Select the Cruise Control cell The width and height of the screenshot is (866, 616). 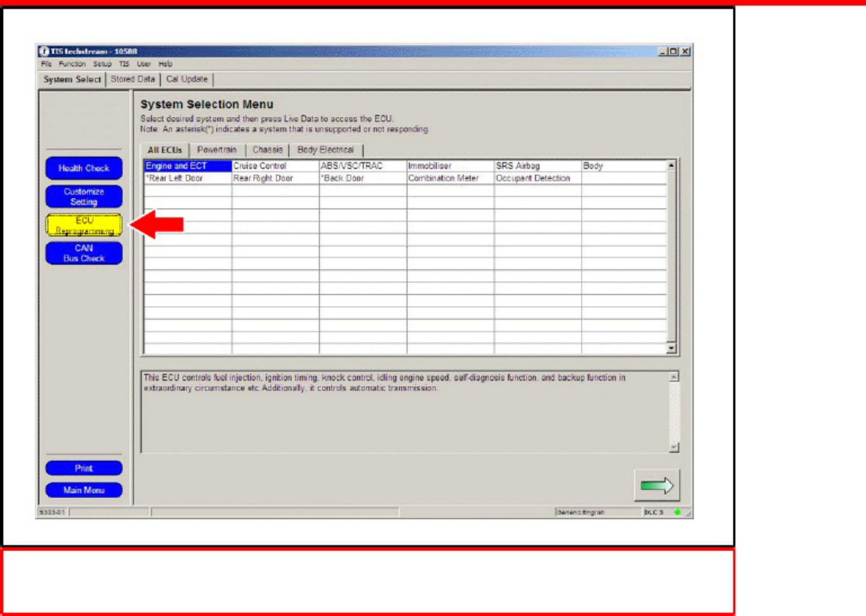click(x=275, y=166)
